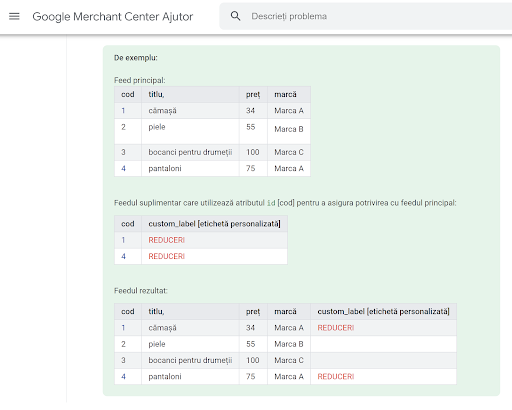Select REDUCERI in row 4 of supplemental feed
The image size is (512, 410).
click(x=167, y=256)
